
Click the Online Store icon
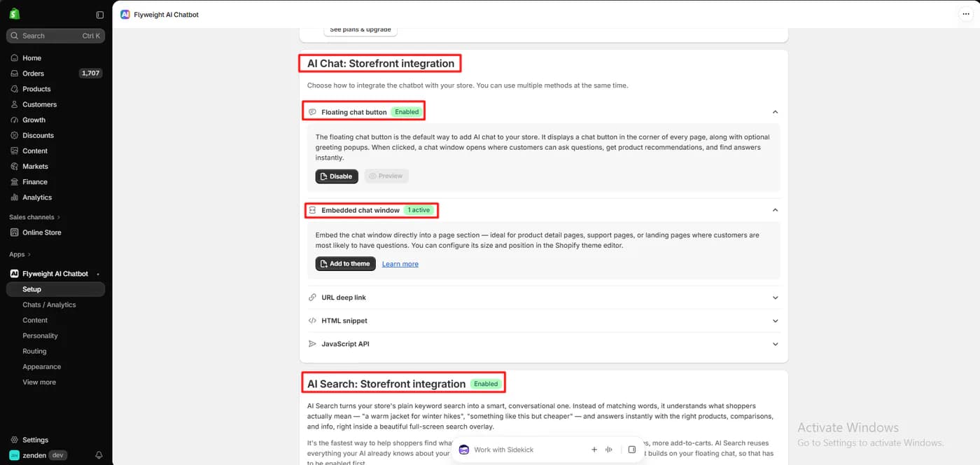(x=15, y=233)
